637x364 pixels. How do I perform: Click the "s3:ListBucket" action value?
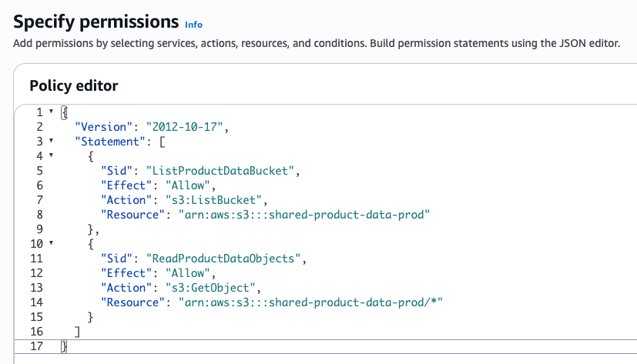[x=213, y=200]
